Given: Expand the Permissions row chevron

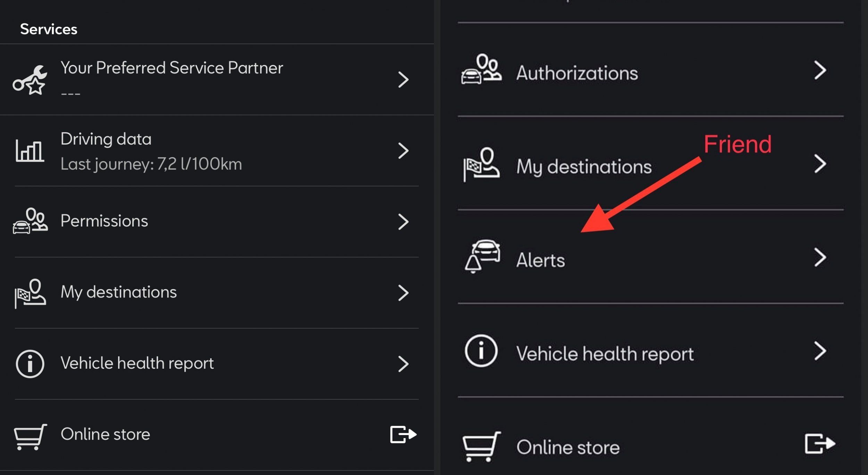Looking at the screenshot, I should [x=403, y=222].
